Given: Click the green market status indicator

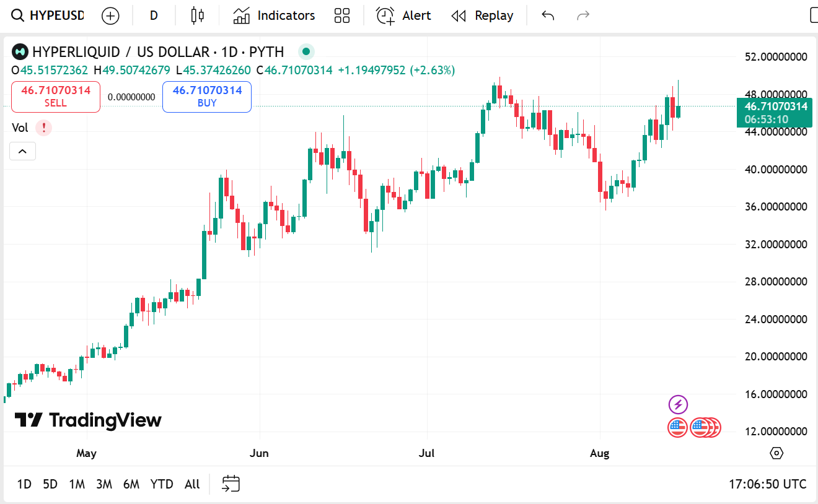Looking at the screenshot, I should [306, 51].
